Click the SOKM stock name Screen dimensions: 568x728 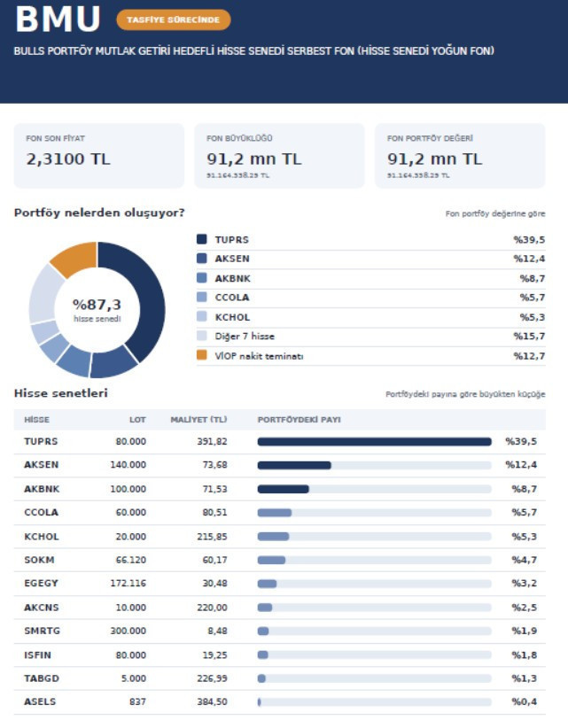39,560
